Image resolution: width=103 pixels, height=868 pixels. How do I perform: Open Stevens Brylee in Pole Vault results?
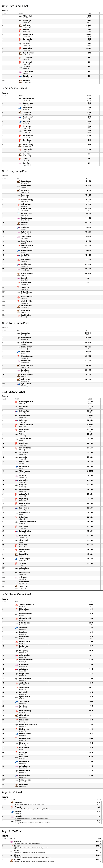pos(28,103)
